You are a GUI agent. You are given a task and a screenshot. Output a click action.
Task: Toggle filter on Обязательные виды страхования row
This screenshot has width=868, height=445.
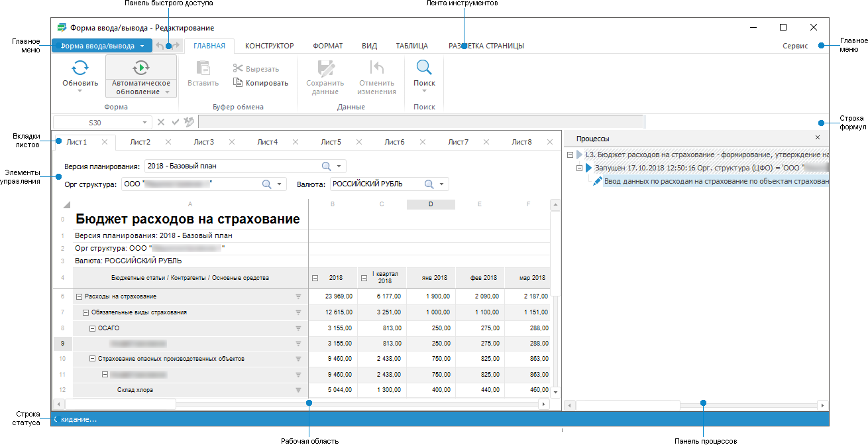[299, 312]
